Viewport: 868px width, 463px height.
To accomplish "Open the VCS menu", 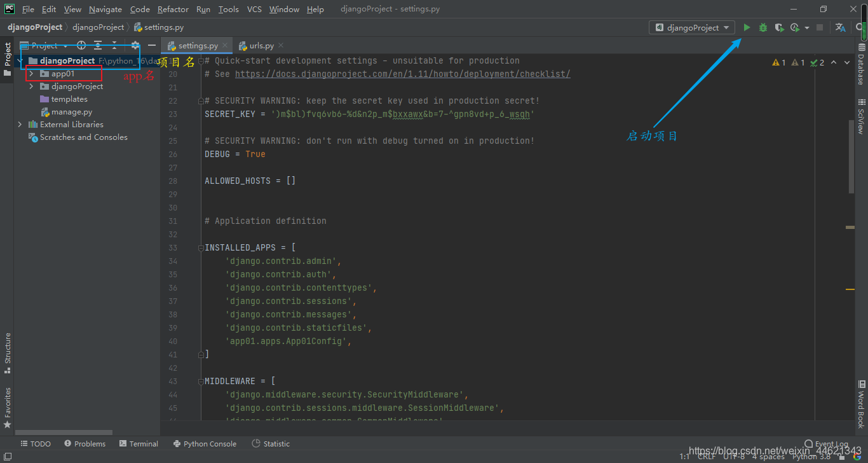I will coord(254,9).
